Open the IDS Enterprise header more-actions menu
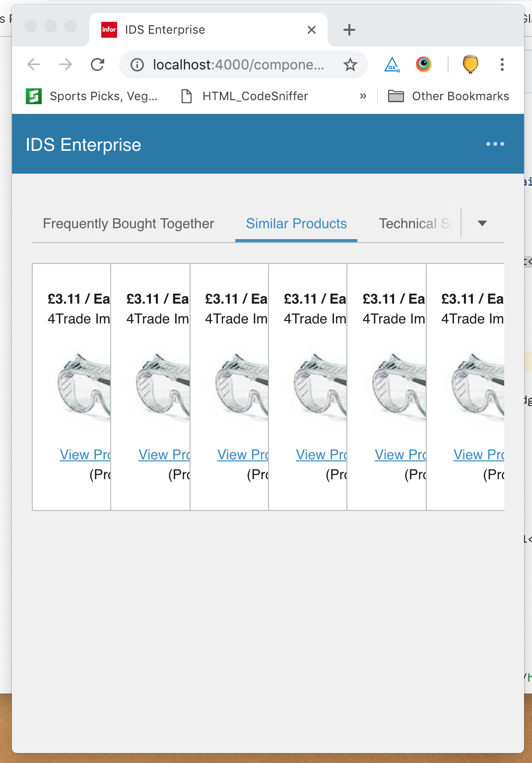Image resolution: width=532 pixels, height=763 pixels. (495, 144)
